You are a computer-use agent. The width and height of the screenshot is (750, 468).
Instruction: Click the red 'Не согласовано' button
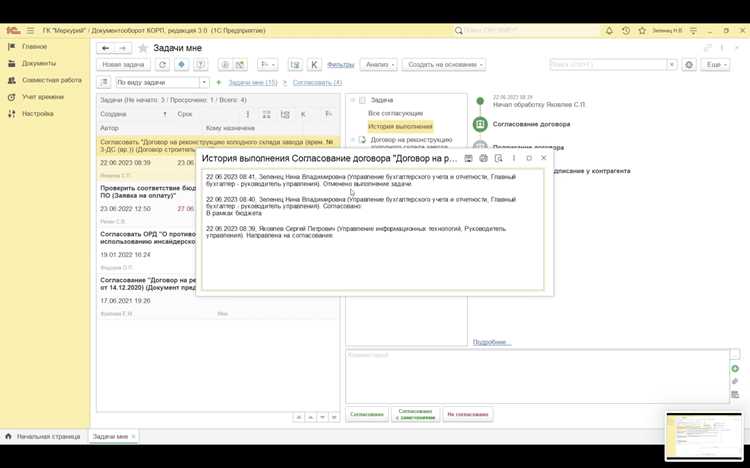point(468,414)
